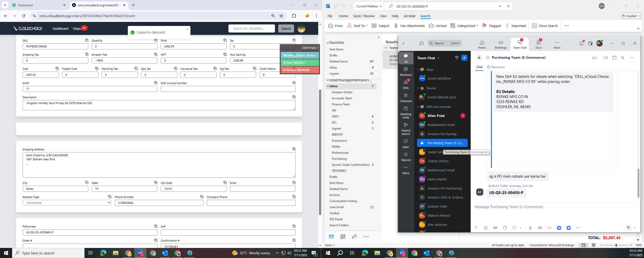Open Zoom Docs icon
This screenshot has width=644, height=258.
click(539, 44)
